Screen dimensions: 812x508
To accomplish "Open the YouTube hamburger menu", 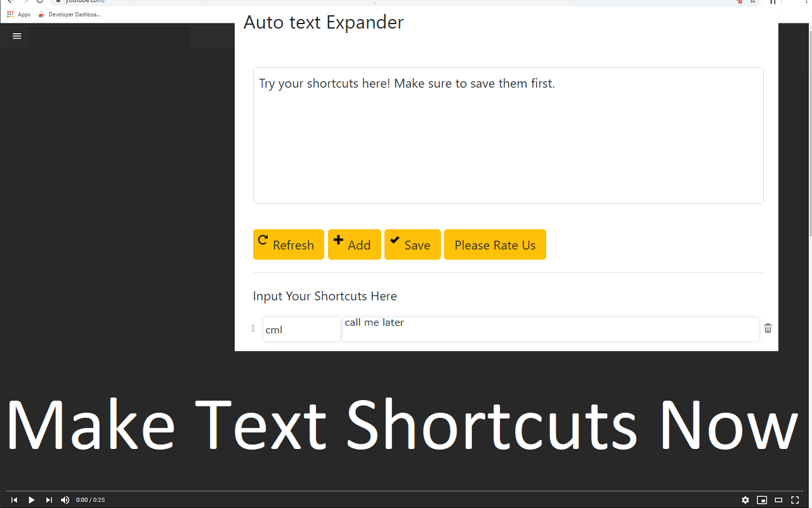I will [17, 36].
